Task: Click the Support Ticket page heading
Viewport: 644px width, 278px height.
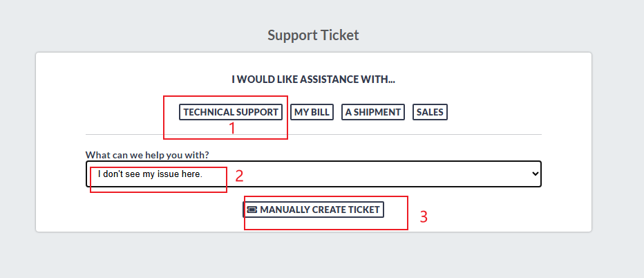Action: (313, 35)
